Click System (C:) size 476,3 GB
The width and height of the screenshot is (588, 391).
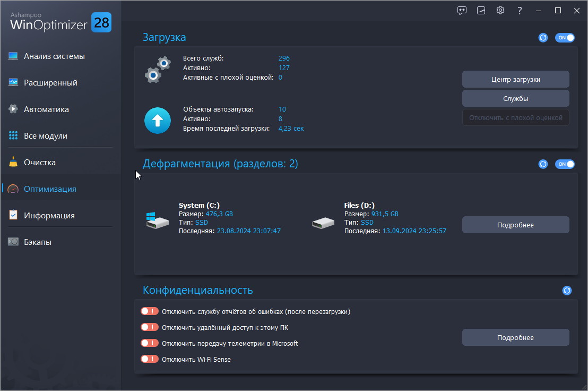tap(219, 214)
